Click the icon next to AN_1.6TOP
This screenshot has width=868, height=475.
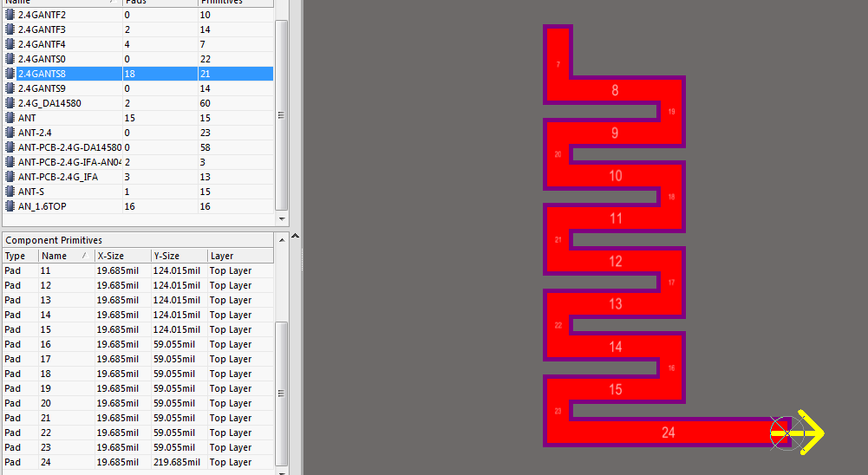point(10,206)
